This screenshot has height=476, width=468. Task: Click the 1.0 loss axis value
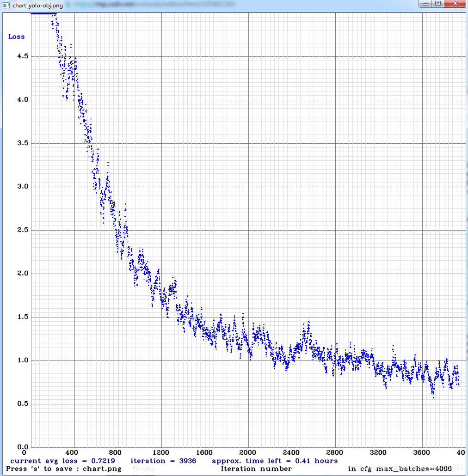click(x=23, y=360)
